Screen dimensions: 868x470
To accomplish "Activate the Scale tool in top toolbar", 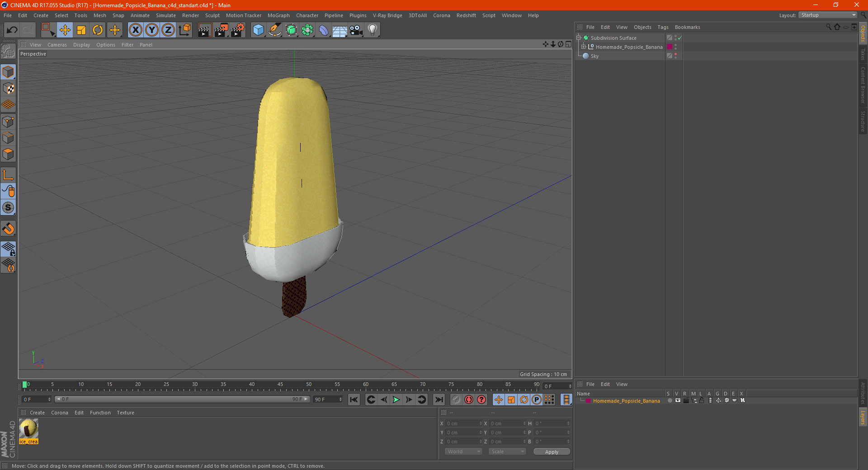I will (x=81, y=30).
